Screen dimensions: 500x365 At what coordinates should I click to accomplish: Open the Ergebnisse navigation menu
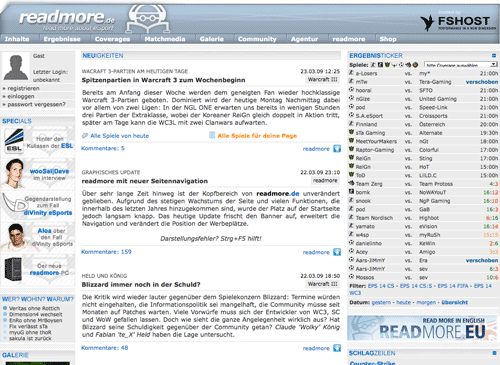coord(62,39)
